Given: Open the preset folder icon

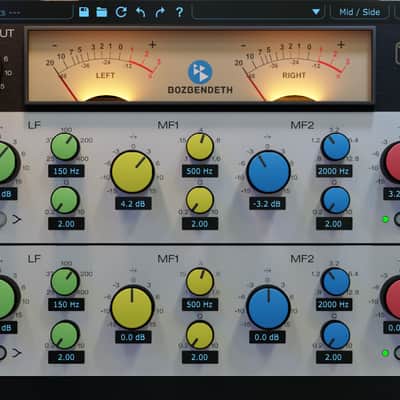Looking at the screenshot, I should [x=102, y=12].
